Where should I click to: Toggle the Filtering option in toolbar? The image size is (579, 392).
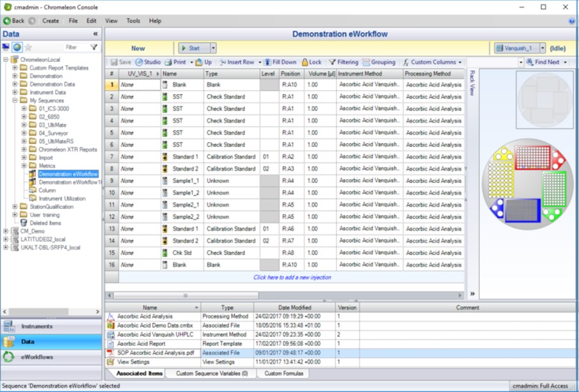pos(344,62)
